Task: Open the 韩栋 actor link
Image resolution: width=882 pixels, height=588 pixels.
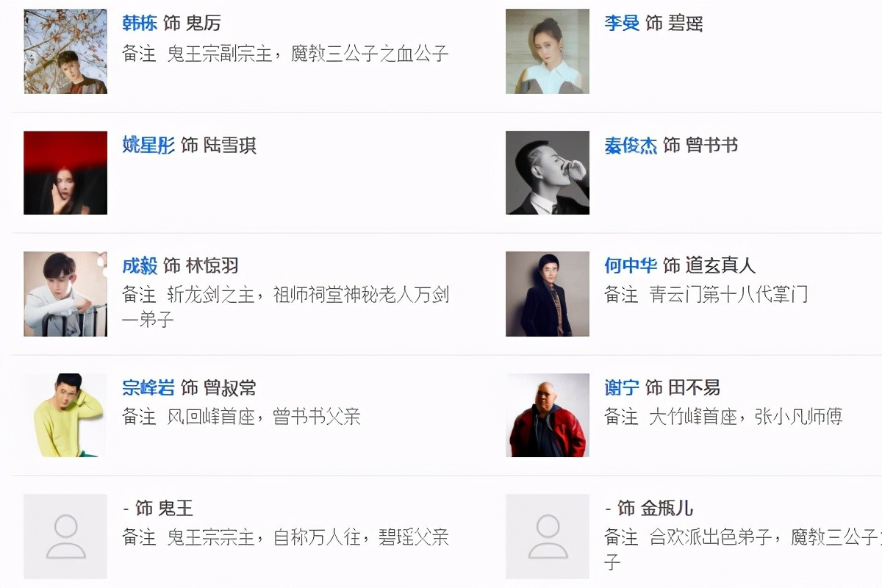Action: click(140, 24)
